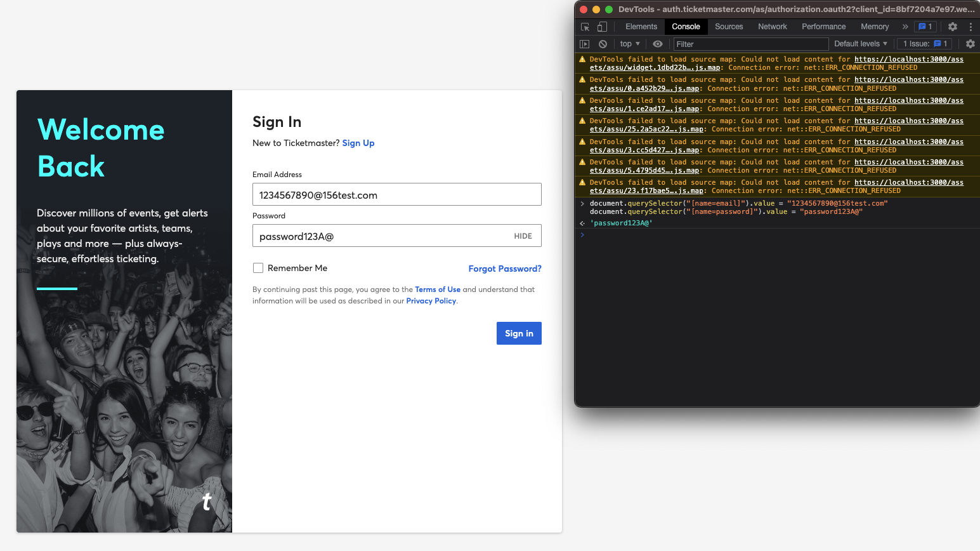The width and height of the screenshot is (980, 551).
Task: Select the 'password123A@' console output
Action: (621, 223)
